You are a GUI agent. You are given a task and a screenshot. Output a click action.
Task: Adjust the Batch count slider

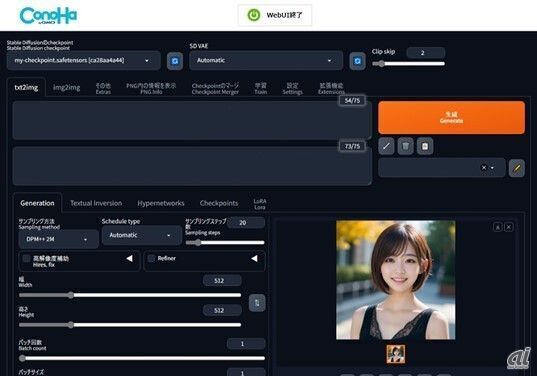[142, 358]
